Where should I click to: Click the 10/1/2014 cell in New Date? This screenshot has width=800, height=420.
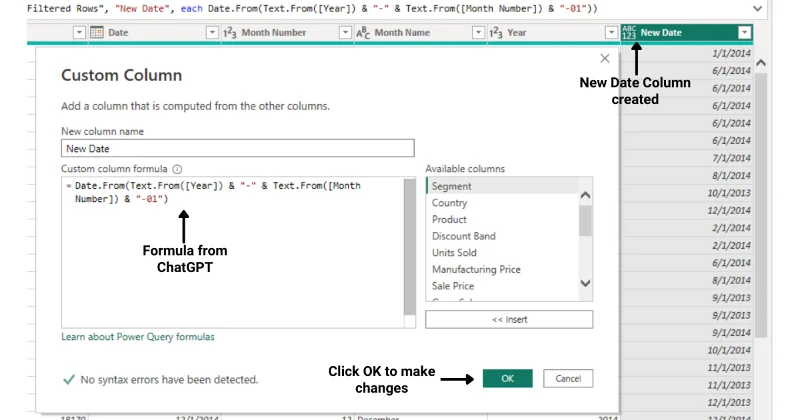(687, 350)
